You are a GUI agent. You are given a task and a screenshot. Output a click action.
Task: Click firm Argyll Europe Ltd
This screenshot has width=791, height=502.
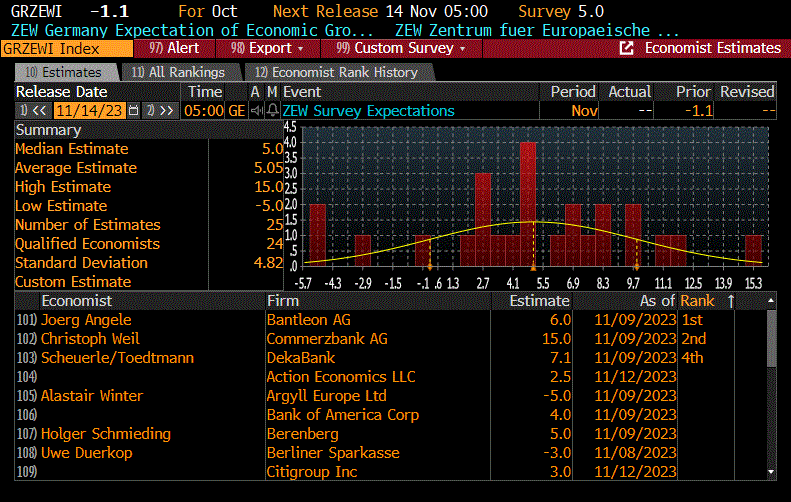pyautogui.click(x=327, y=396)
